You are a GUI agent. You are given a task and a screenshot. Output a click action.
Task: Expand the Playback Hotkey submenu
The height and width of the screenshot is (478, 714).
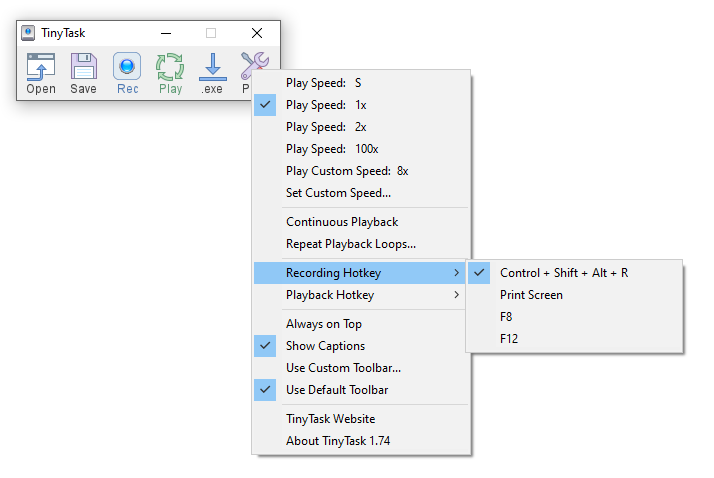click(x=360, y=295)
